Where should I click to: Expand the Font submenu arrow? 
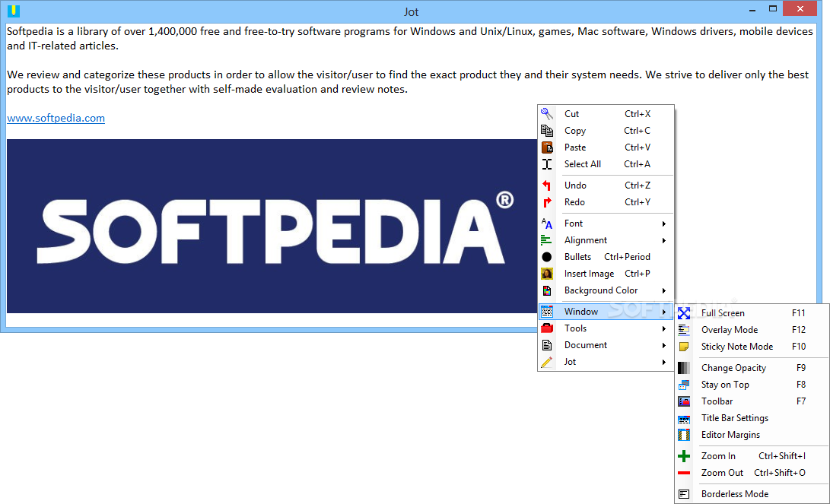[664, 223]
